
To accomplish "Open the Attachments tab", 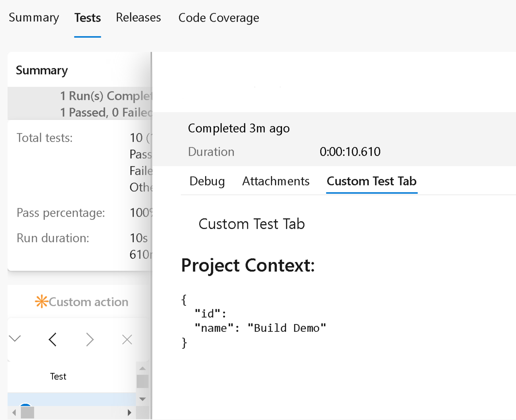I will pos(275,181).
